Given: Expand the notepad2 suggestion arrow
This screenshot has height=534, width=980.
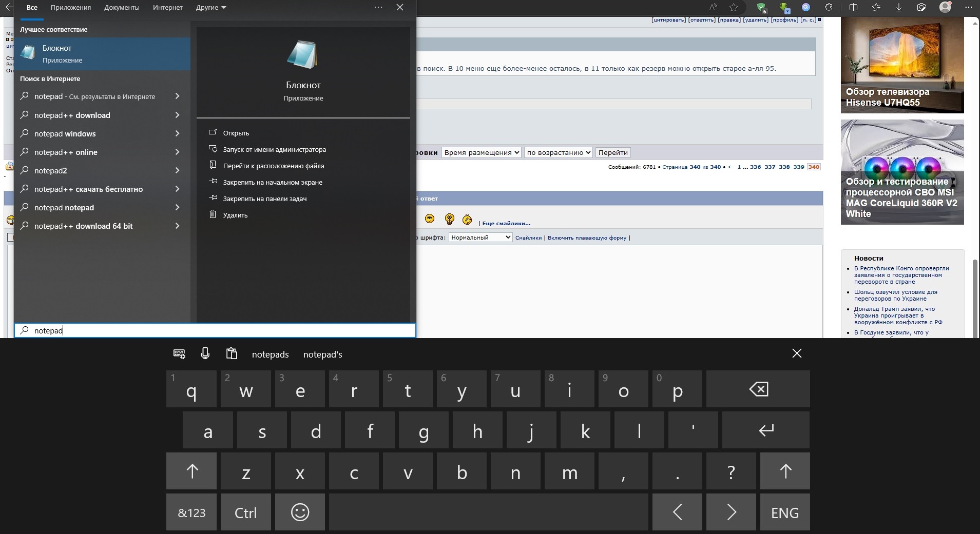Looking at the screenshot, I should [177, 170].
